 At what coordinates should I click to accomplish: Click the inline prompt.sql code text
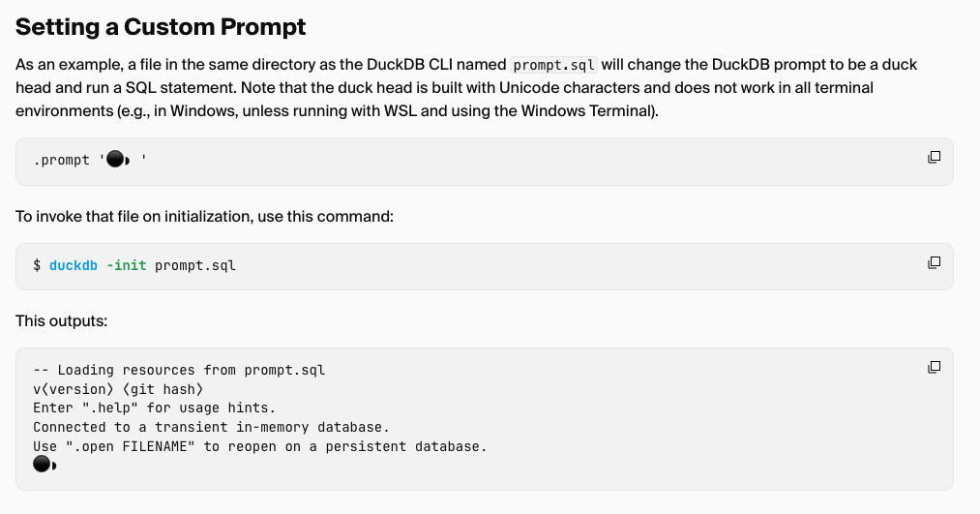[x=553, y=65]
